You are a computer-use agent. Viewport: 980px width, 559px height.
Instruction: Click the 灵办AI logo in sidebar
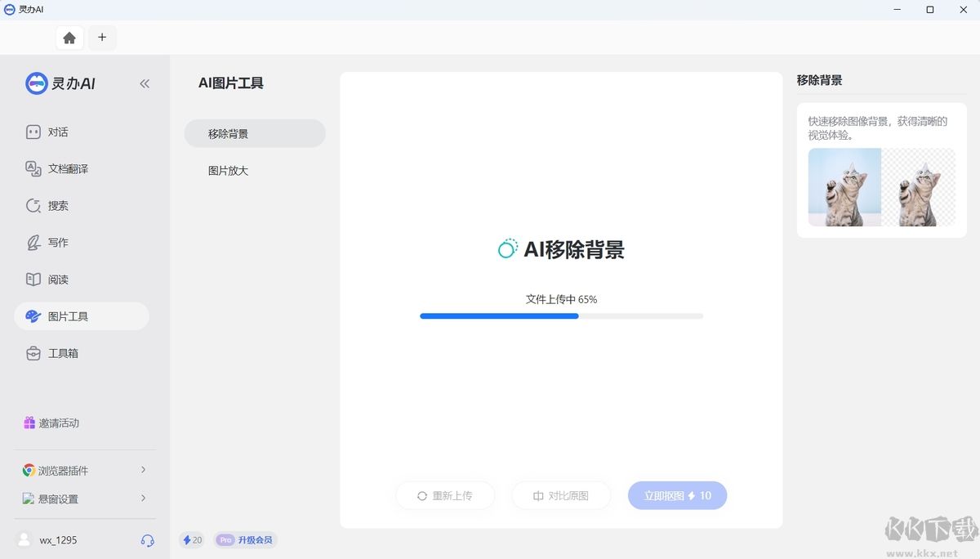(60, 83)
